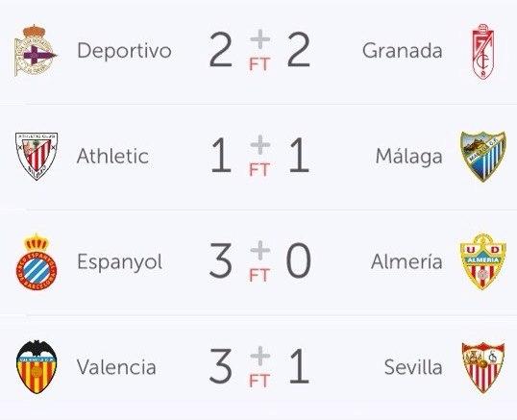Open the Granada team name link
517x420 pixels.
[x=403, y=50]
